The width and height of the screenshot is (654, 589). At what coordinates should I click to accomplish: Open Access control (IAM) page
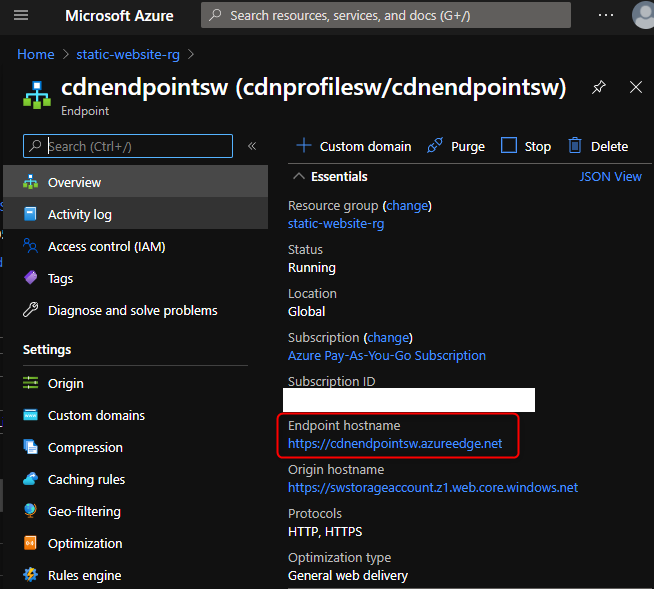pos(106,246)
